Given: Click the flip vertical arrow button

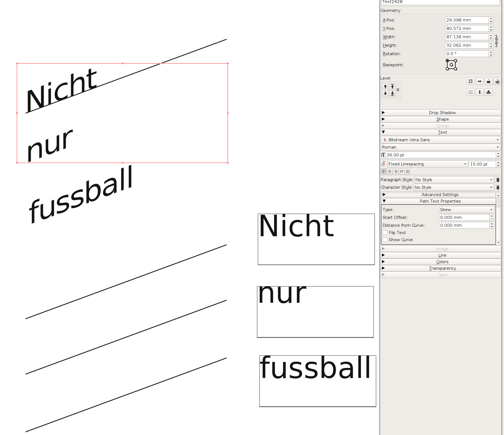Looking at the screenshot, I should coord(480,92).
